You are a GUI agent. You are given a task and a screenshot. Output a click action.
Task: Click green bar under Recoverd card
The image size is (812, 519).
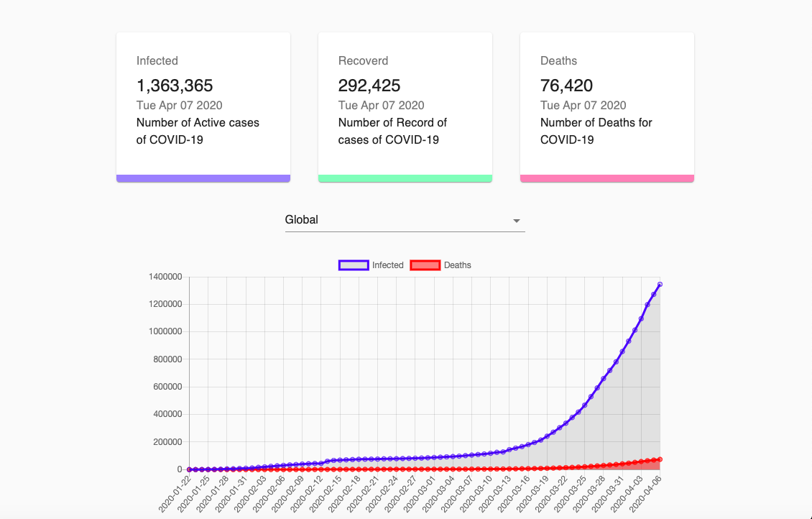tap(405, 178)
